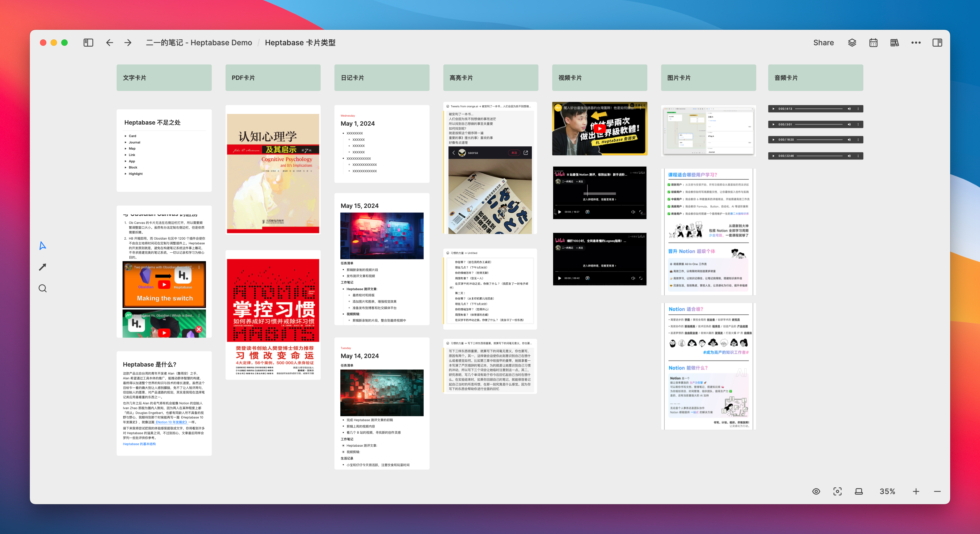Click 进入哔哩哔哩 link on the 09:42 video
The image size is (980, 534).
(599, 266)
